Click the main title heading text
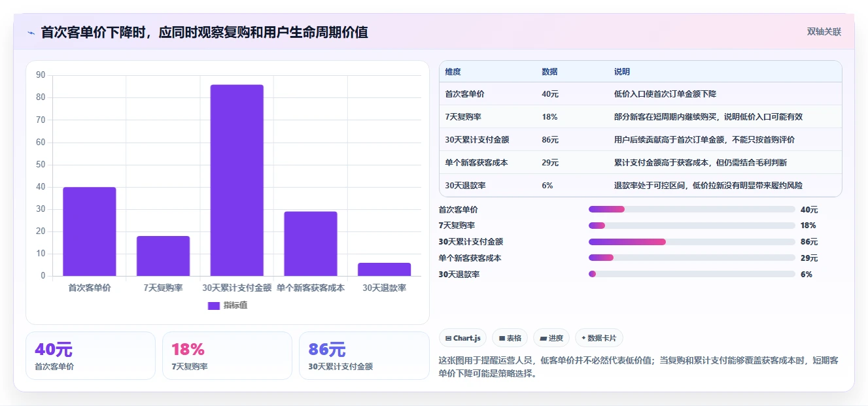 pyautogui.click(x=204, y=32)
